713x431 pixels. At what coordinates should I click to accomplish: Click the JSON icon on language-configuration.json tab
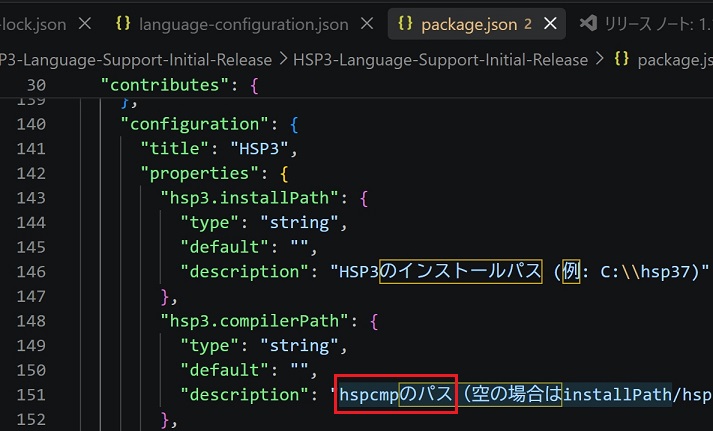point(123,23)
